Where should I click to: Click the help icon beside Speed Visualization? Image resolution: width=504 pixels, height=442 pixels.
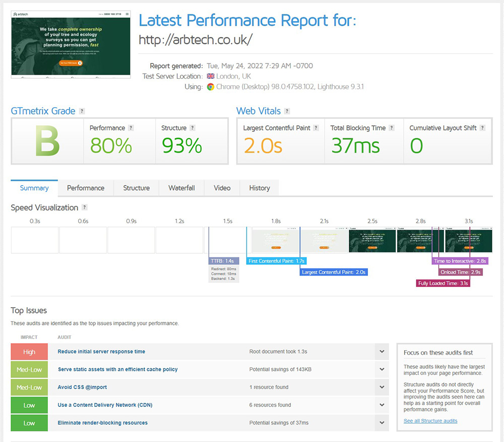[85, 207]
